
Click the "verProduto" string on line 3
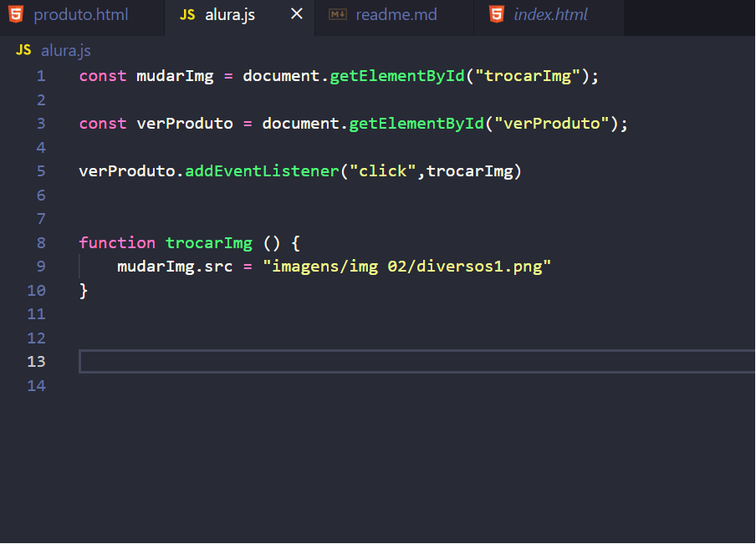click(x=552, y=124)
